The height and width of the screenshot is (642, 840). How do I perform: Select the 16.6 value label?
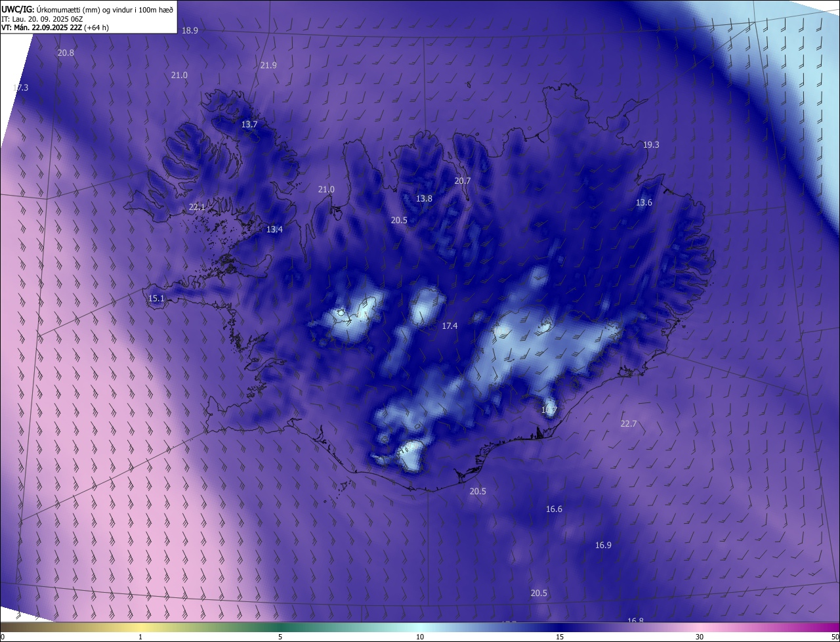point(554,509)
